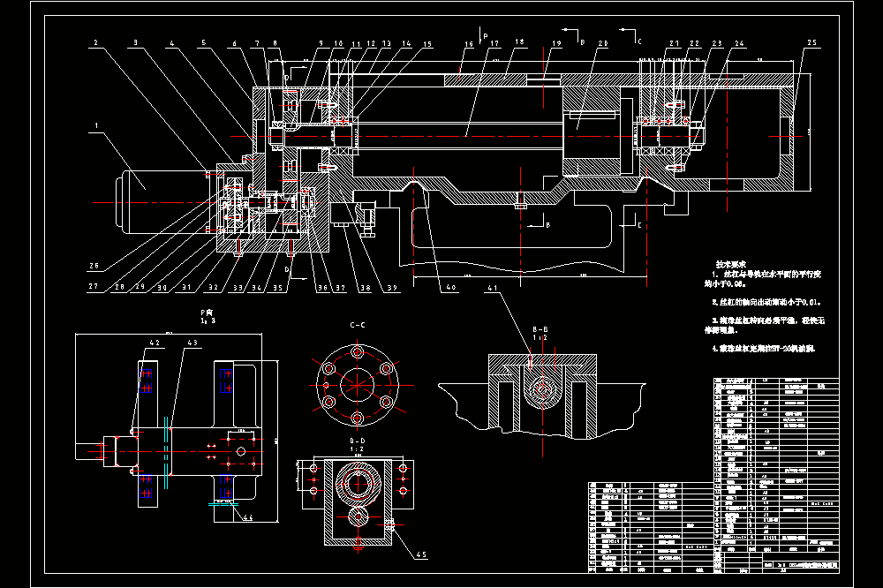Click part callout label 33
The width and height of the screenshot is (883, 588).
(x=238, y=288)
